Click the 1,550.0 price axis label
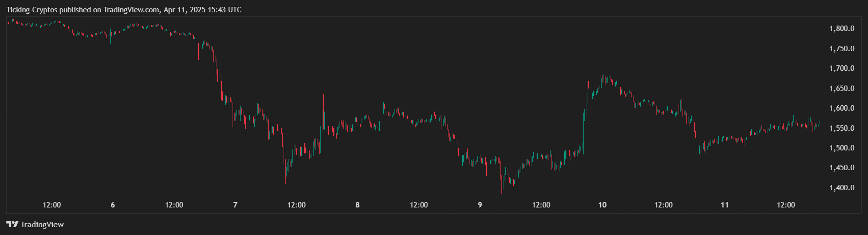The image size is (868, 235). pyautogui.click(x=842, y=128)
